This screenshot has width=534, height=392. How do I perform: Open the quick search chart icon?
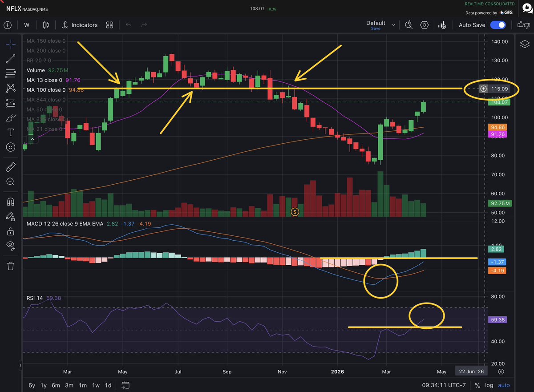click(409, 25)
